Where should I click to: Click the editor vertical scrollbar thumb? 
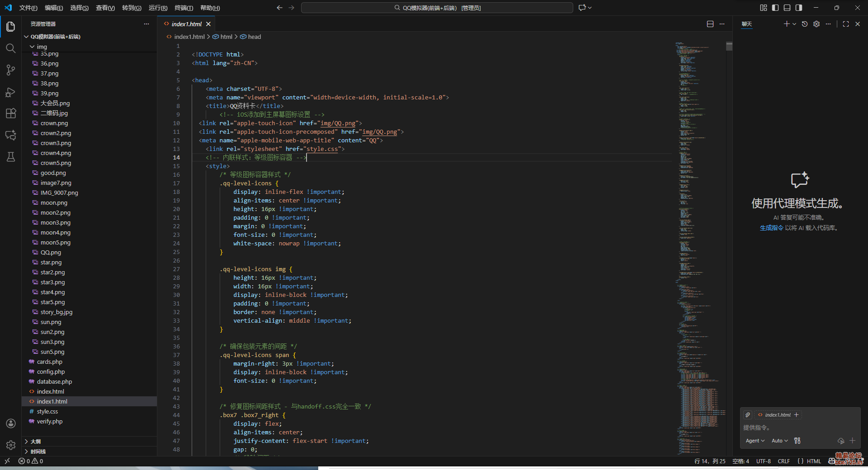729,47
